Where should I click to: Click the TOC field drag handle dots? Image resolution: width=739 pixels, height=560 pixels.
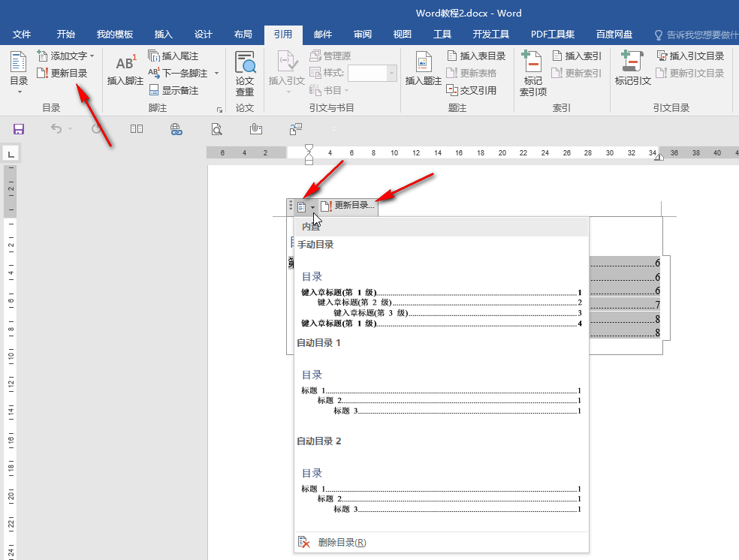pyautogui.click(x=291, y=206)
